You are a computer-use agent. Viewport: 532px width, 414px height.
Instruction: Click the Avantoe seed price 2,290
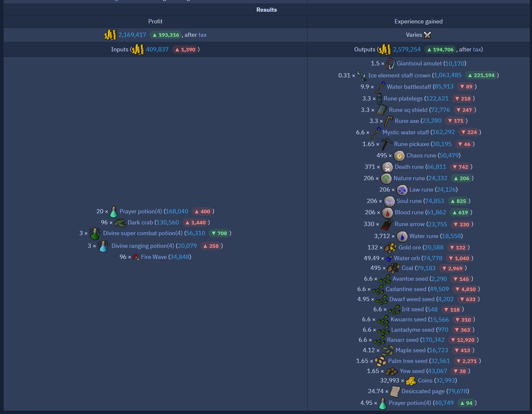coord(439,279)
